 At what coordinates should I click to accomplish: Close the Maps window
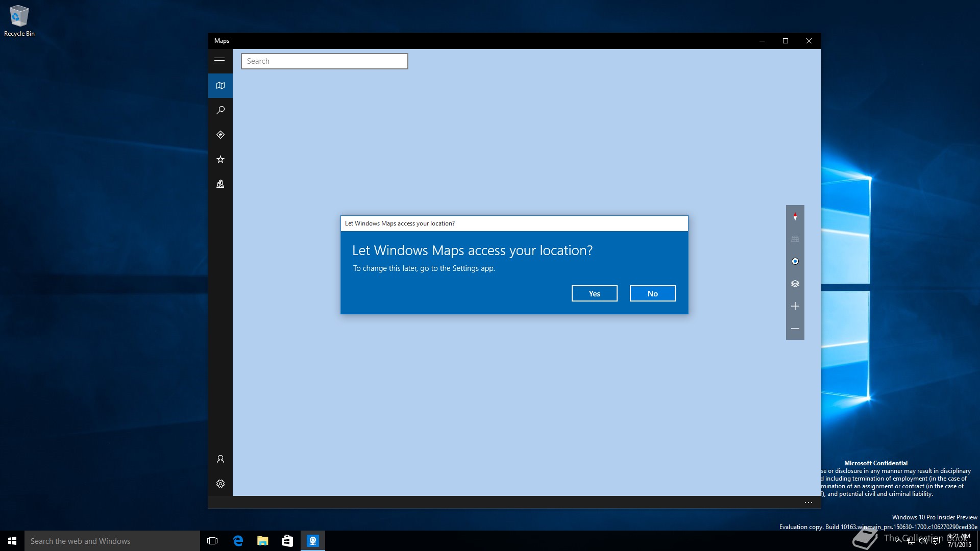coord(809,41)
